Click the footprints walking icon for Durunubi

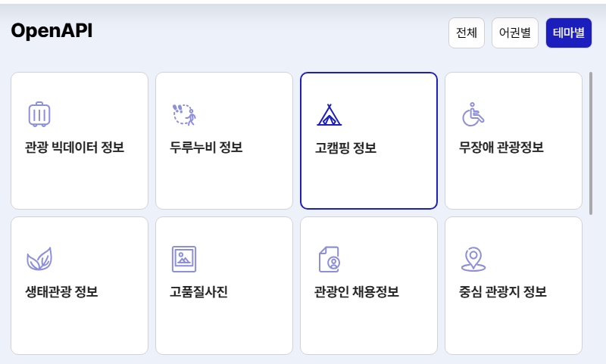point(184,114)
